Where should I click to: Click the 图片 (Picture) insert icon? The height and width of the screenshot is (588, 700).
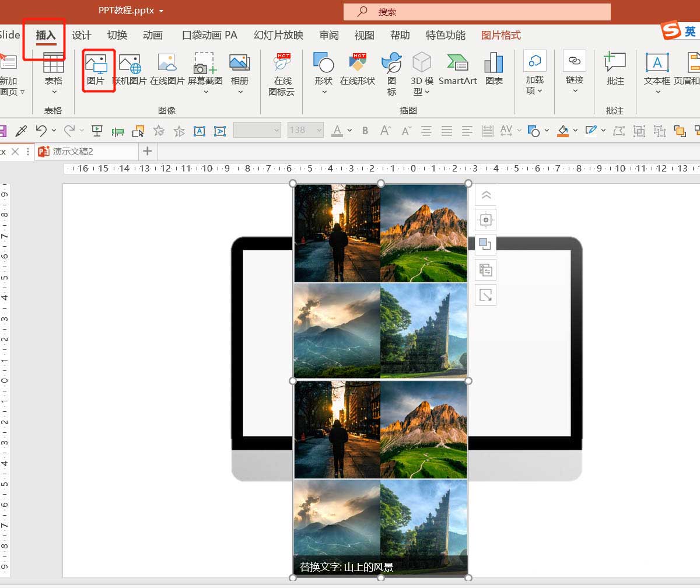click(96, 70)
